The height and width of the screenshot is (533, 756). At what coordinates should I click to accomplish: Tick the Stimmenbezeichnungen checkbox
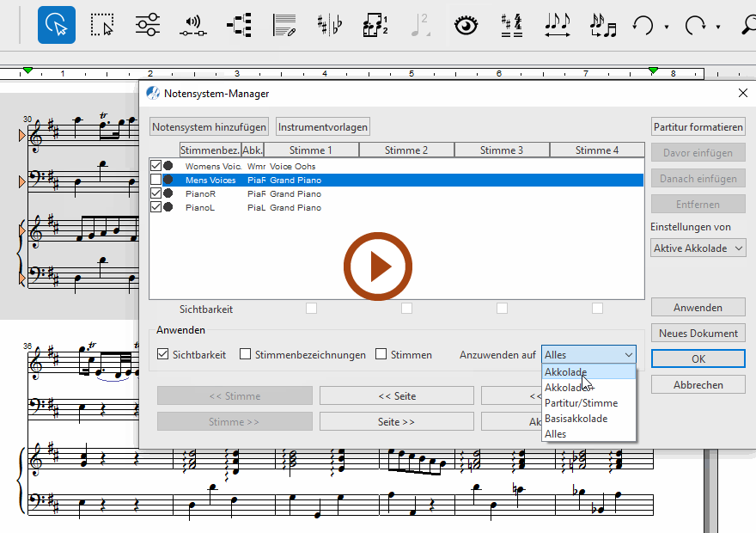pyautogui.click(x=246, y=354)
